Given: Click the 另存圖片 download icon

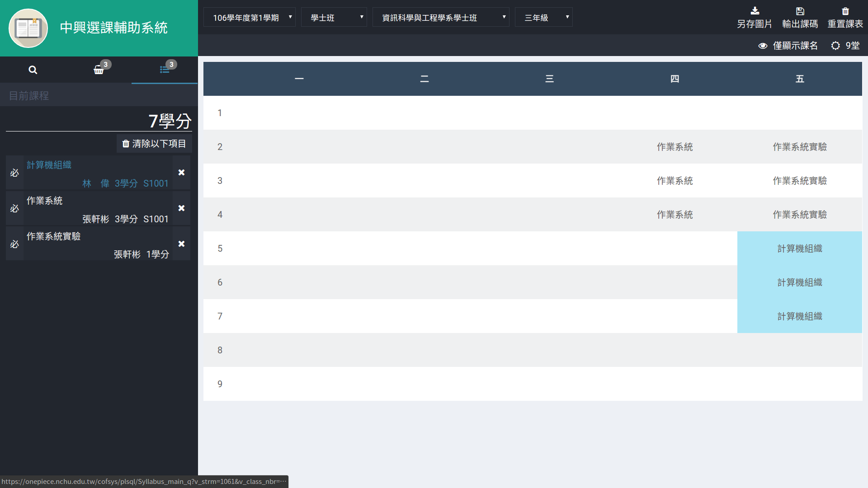Looking at the screenshot, I should [755, 11].
